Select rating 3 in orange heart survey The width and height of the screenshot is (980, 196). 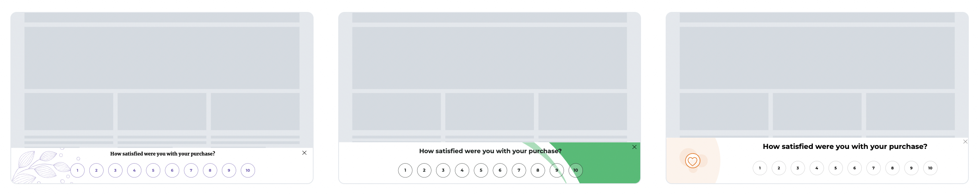(798, 168)
